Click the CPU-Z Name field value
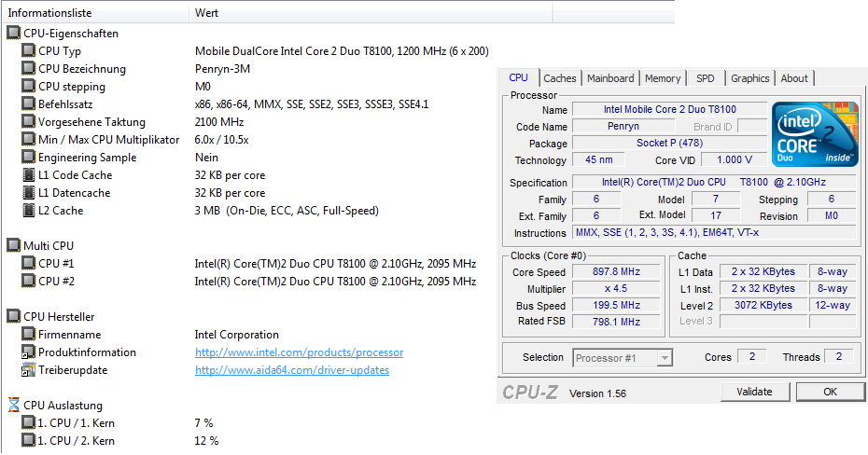This screenshot has width=868, height=455. coord(670,109)
